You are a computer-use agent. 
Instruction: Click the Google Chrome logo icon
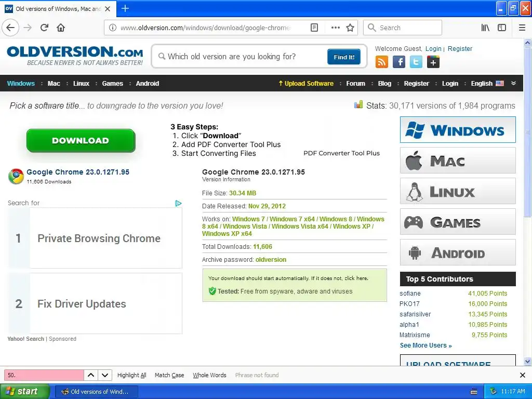pyautogui.click(x=16, y=176)
